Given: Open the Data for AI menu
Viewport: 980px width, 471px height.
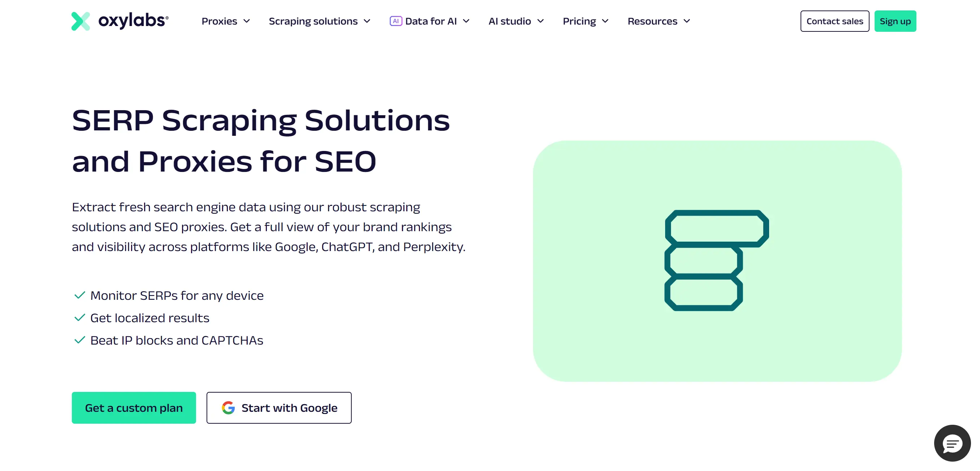Looking at the screenshot, I should tap(430, 21).
